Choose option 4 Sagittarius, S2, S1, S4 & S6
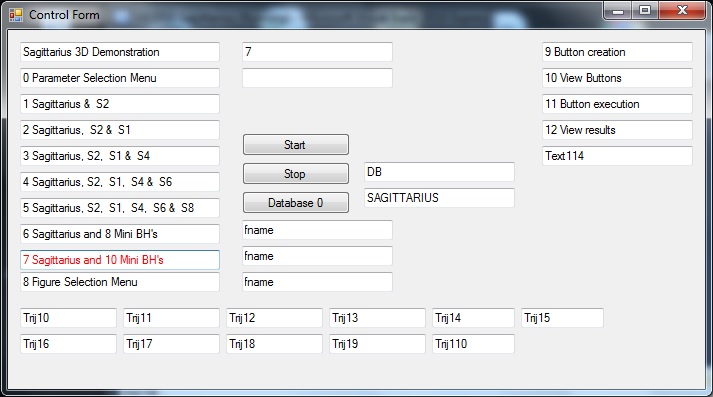The width and height of the screenshot is (713, 397). (120, 182)
